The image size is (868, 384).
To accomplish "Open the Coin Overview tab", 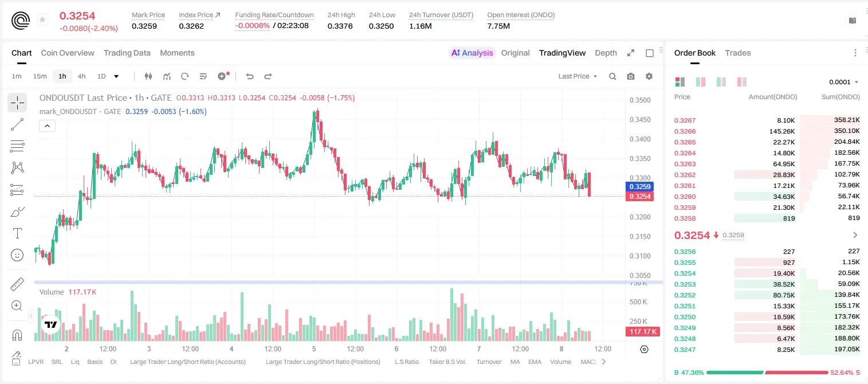I will [x=68, y=53].
